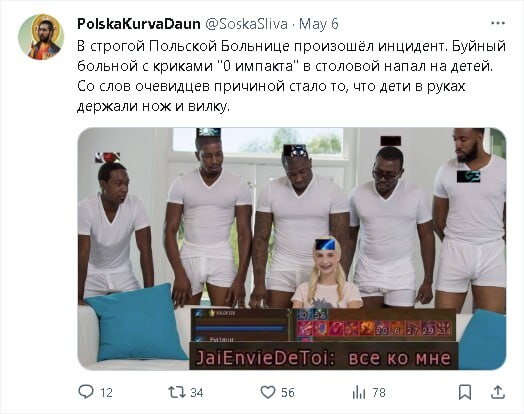The image size is (524, 414).
Task: Click the 12 replies count
Action: point(106,392)
